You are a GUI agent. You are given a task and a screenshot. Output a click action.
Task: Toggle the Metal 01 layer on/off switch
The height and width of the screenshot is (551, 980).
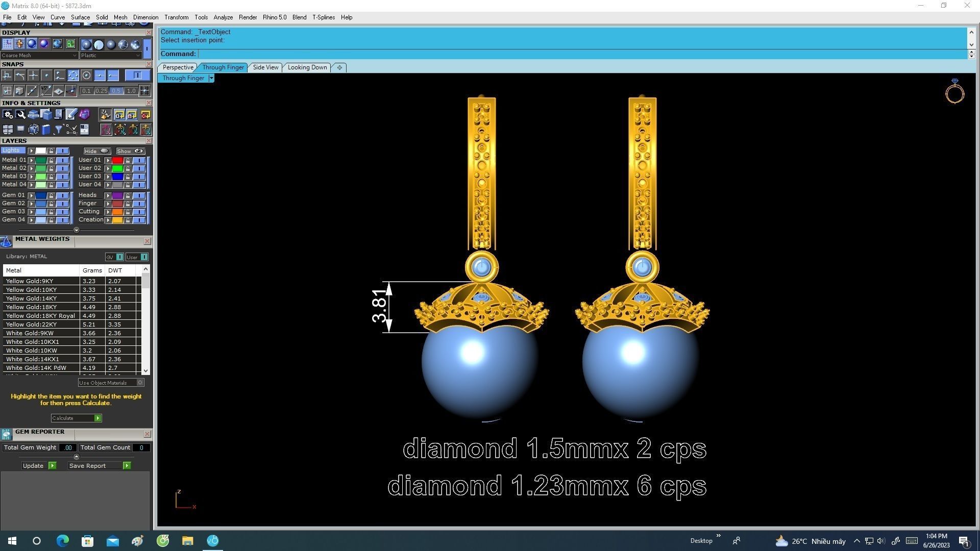pyautogui.click(x=62, y=160)
